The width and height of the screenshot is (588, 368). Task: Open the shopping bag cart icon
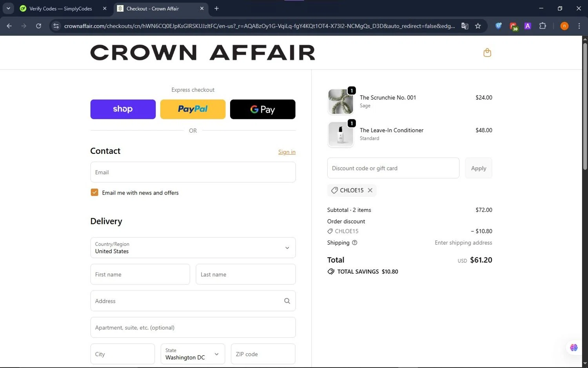point(487,53)
